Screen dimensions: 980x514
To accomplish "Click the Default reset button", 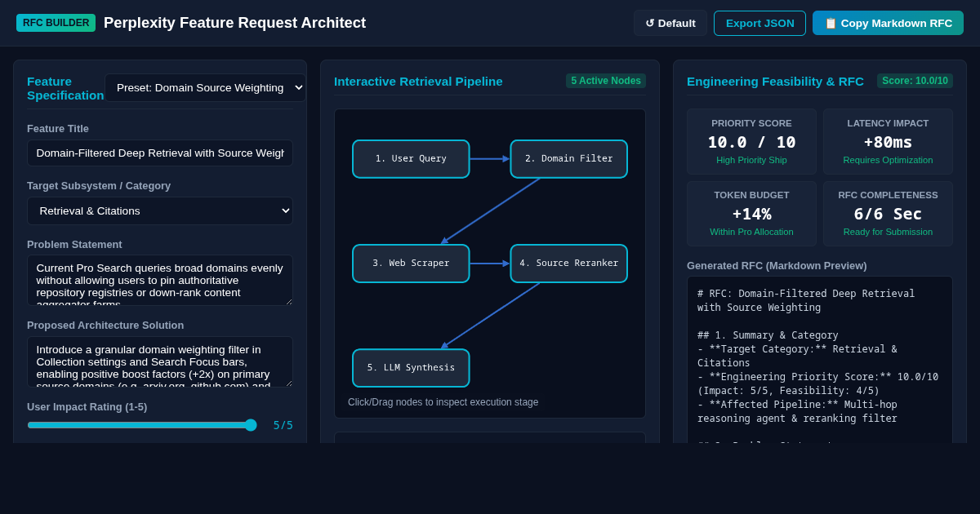I will tap(670, 23).
